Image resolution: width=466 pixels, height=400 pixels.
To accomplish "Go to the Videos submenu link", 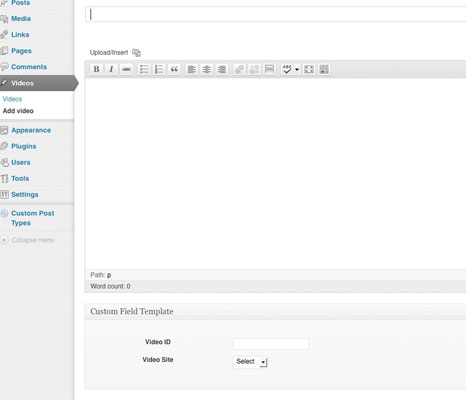I will 12,99.
